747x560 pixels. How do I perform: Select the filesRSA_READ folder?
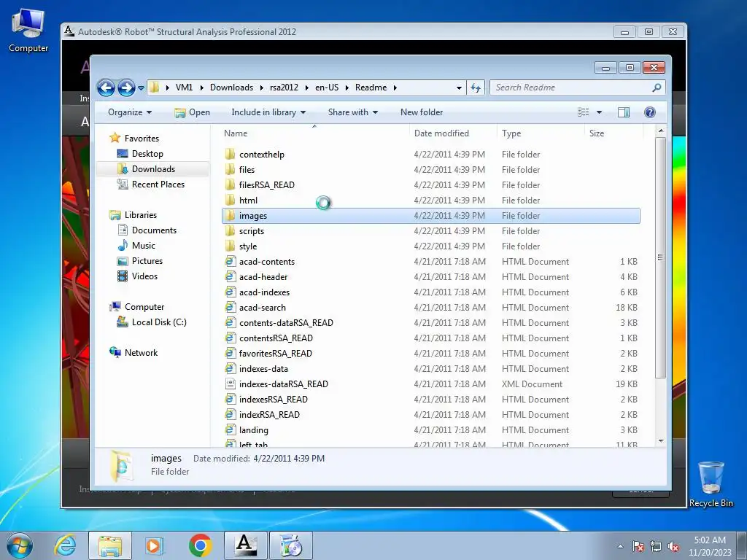[x=431, y=184]
